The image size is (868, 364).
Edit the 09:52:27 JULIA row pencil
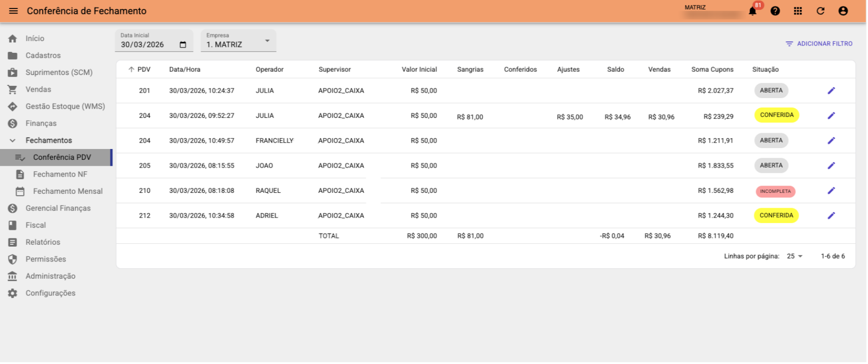[x=831, y=116]
